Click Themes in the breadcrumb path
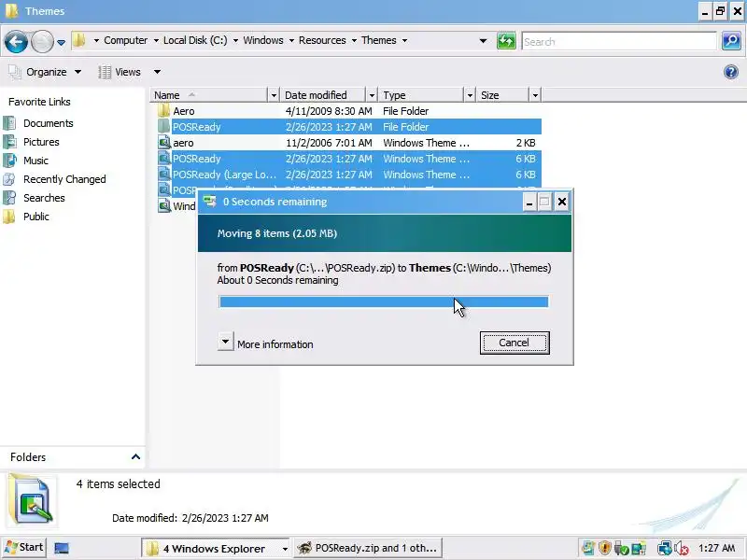This screenshot has width=747, height=560. coord(379,40)
